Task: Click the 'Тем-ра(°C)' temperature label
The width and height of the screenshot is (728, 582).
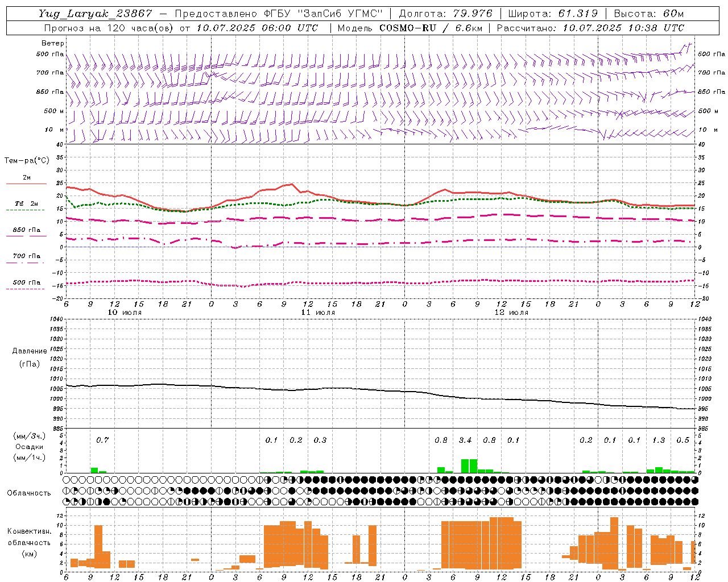Action: [x=27, y=161]
